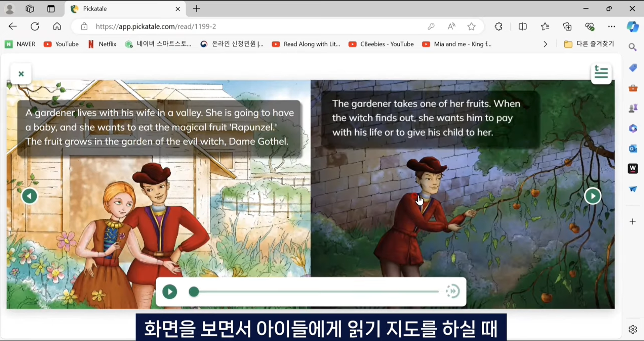The width and height of the screenshot is (644, 341).
Task: Open sidebar search icon
Action: coord(633,47)
